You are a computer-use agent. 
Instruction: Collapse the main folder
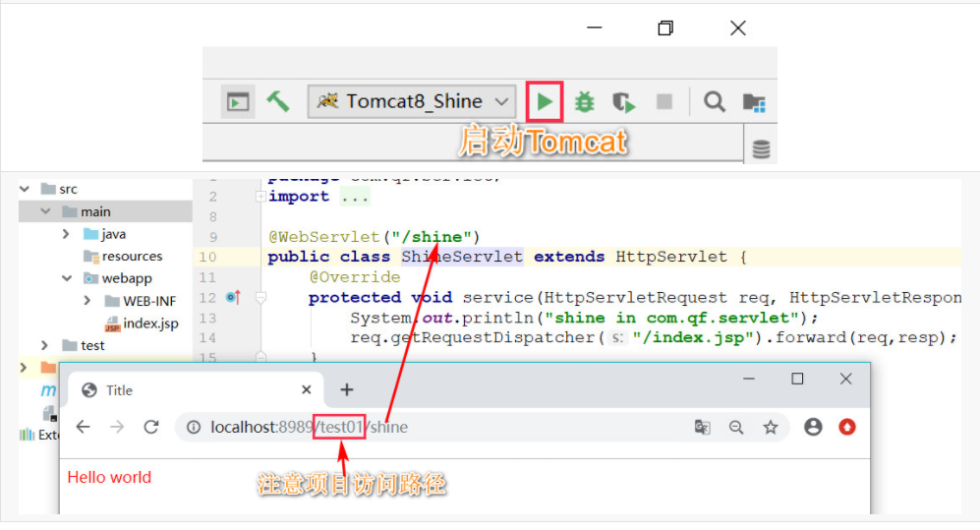pos(45,211)
